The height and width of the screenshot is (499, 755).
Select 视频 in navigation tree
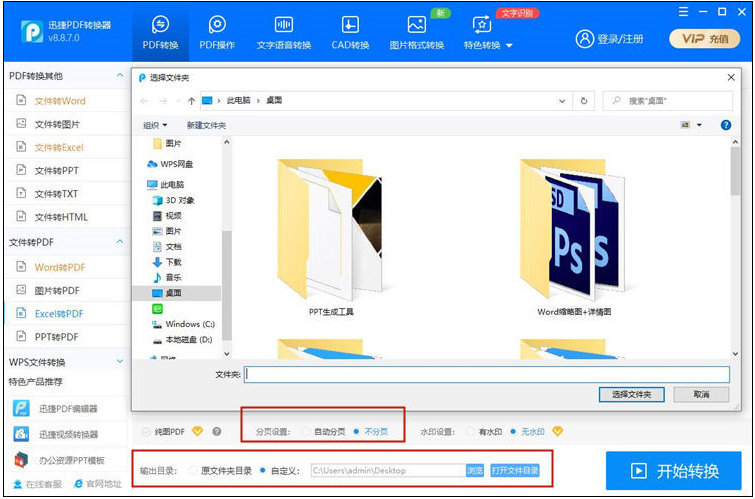pyautogui.click(x=167, y=215)
